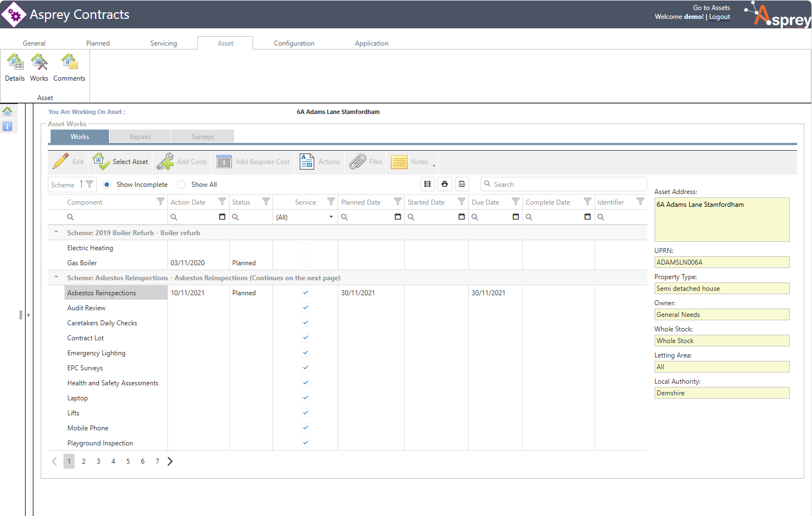Go to next page arrow
This screenshot has width=812, height=516.
170,461
